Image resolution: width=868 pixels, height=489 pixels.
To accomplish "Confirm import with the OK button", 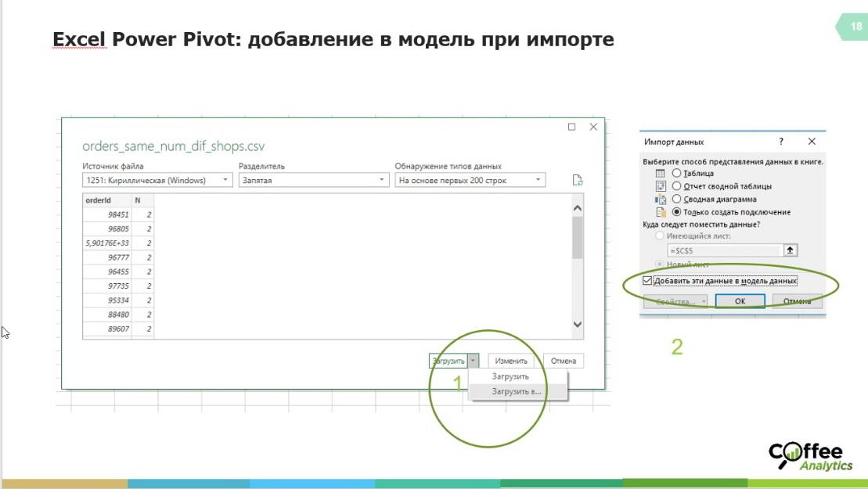I will 740,301.
